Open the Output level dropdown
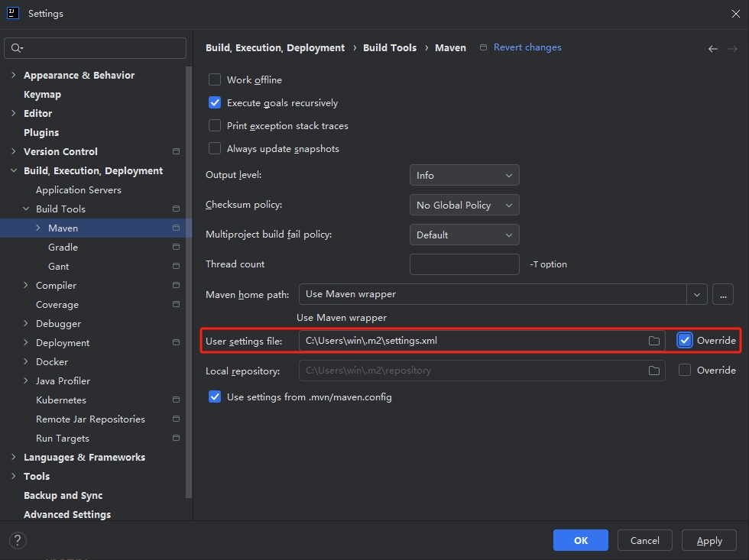The image size is (749, 560). (465, 175)
